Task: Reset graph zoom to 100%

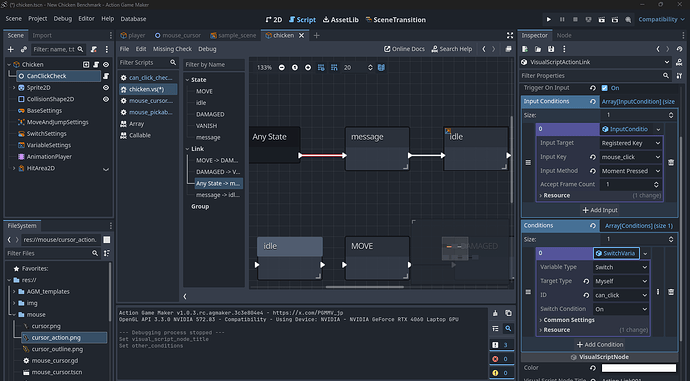Action: point(295,67)
